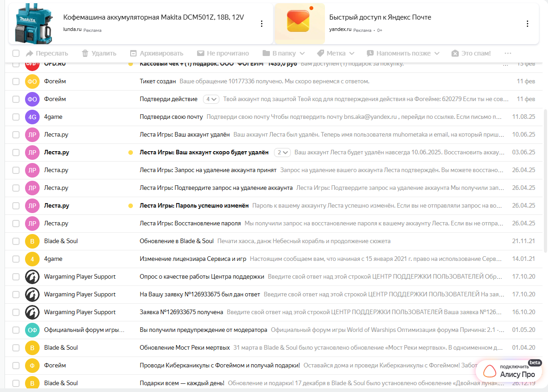
Task: Click the sender 'Официальный форум игры…'
Action: tap(84, 330)
